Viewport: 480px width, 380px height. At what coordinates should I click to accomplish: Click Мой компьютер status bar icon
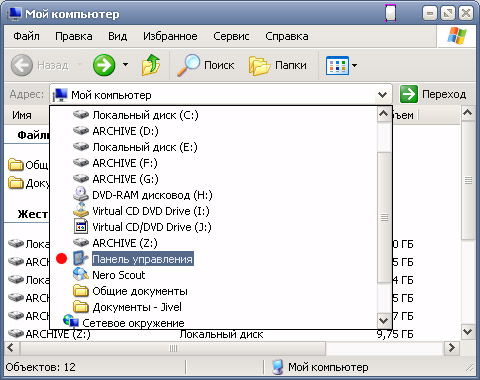277,367
